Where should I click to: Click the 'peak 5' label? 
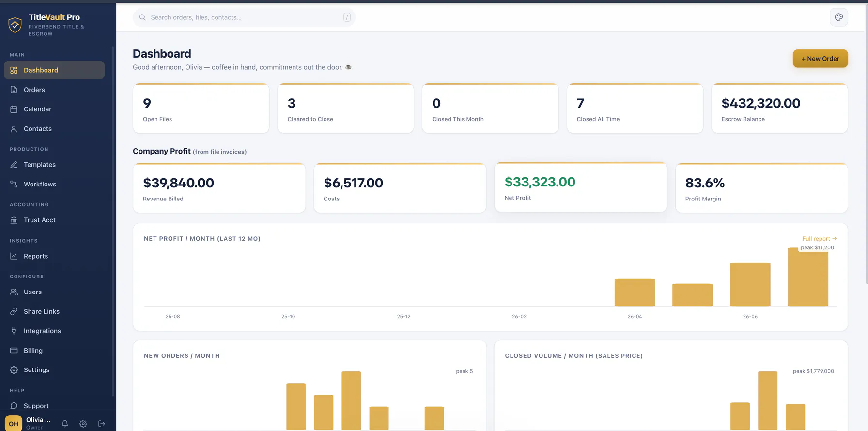point(464,371)
